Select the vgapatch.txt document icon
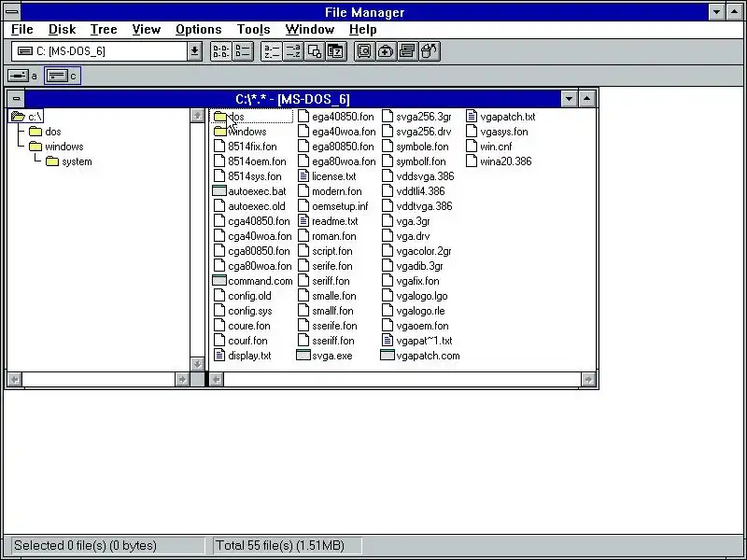This screenshot has height=560, width=747. tap(472, 117)
